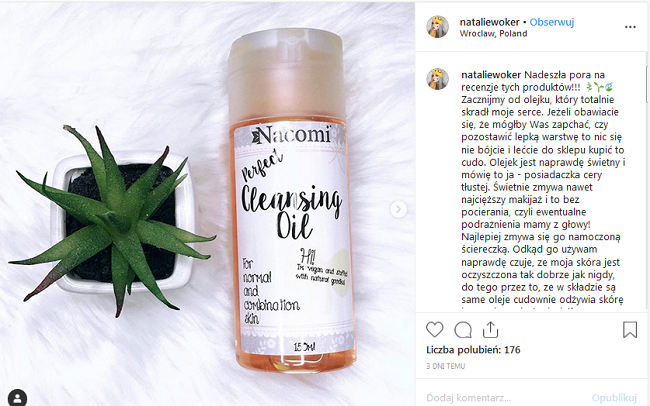Open nataliewoker's profile picture in header
The width and height of the screenshot is (650, 406).
pyautogui.click(x=438, y=27)
